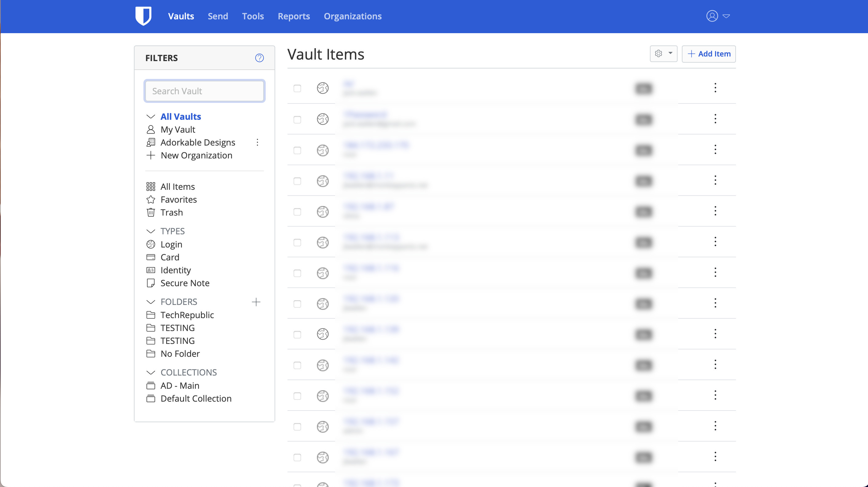Viewport: 868px width, 487px height.
Task: Open the gear options dropdown above the list
Action: 663,53
